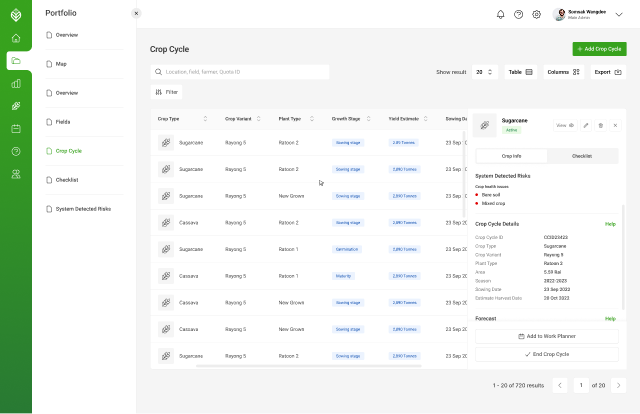Click the search field for location or farmer
This screenshot has height=414, width=640.
[x=240, y=72]
